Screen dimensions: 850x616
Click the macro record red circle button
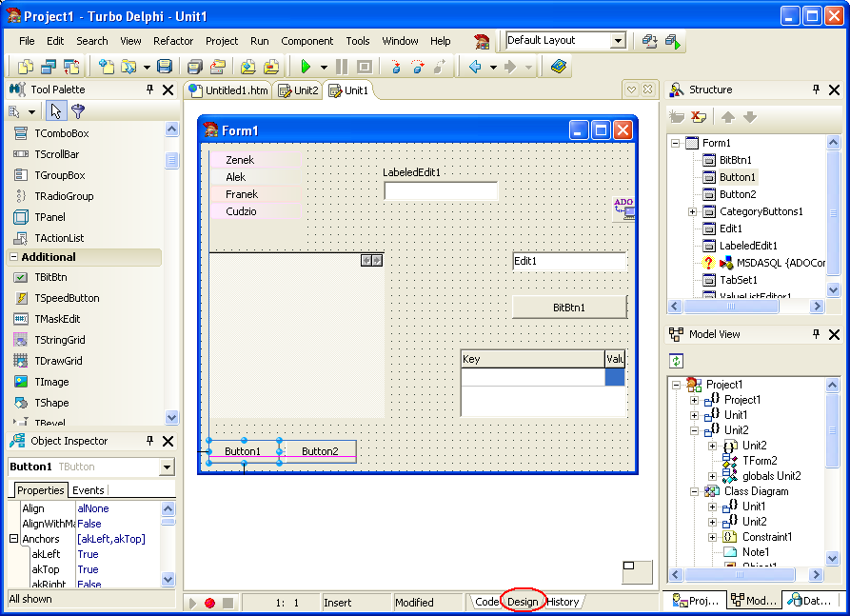click(209, 603)
